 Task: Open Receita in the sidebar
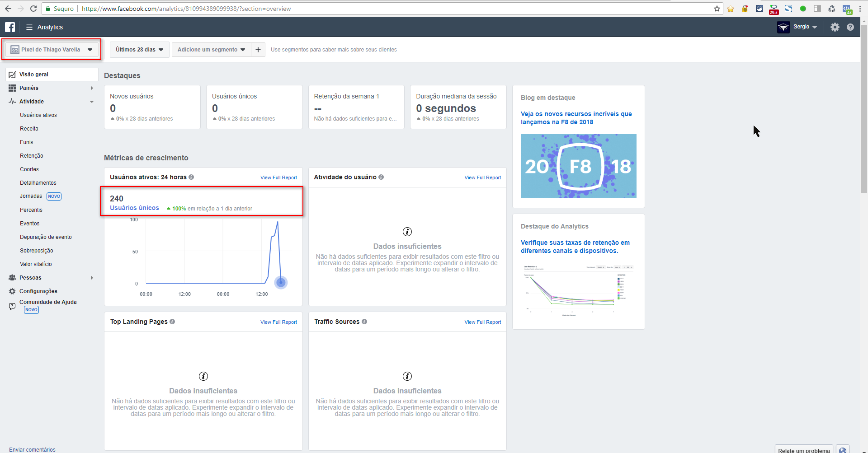point(29,129)
